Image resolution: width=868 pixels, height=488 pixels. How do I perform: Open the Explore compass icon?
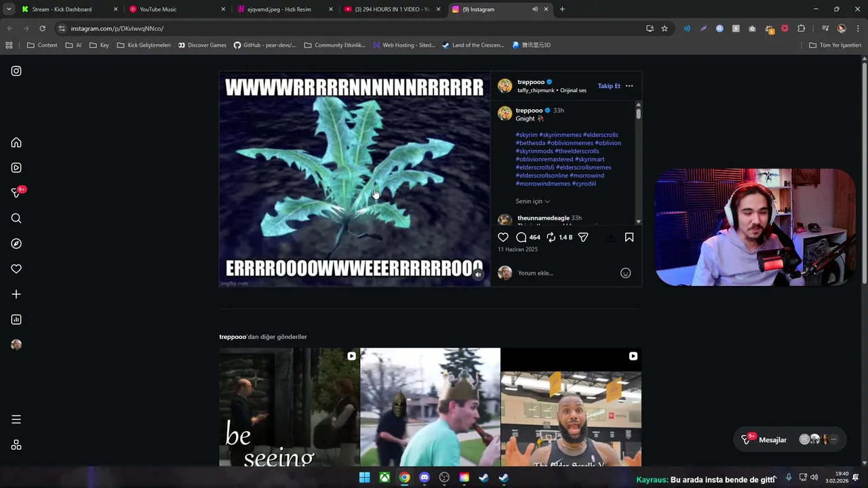(16, 243)
